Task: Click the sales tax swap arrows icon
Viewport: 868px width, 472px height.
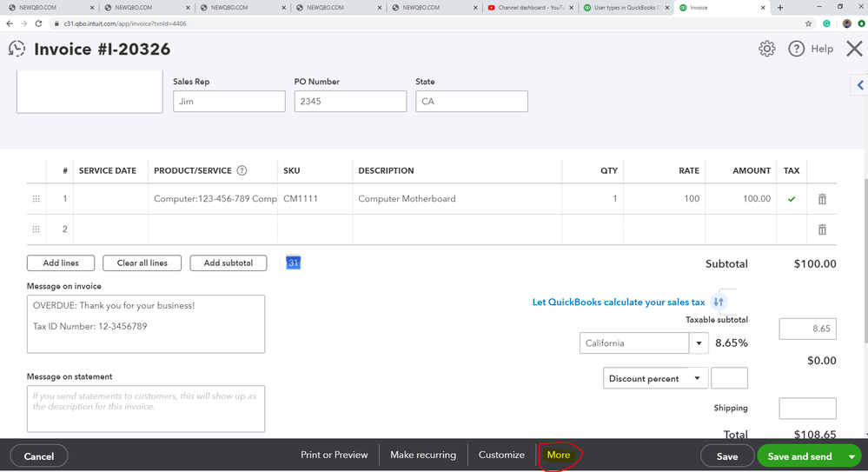Action: pos(719,302)
